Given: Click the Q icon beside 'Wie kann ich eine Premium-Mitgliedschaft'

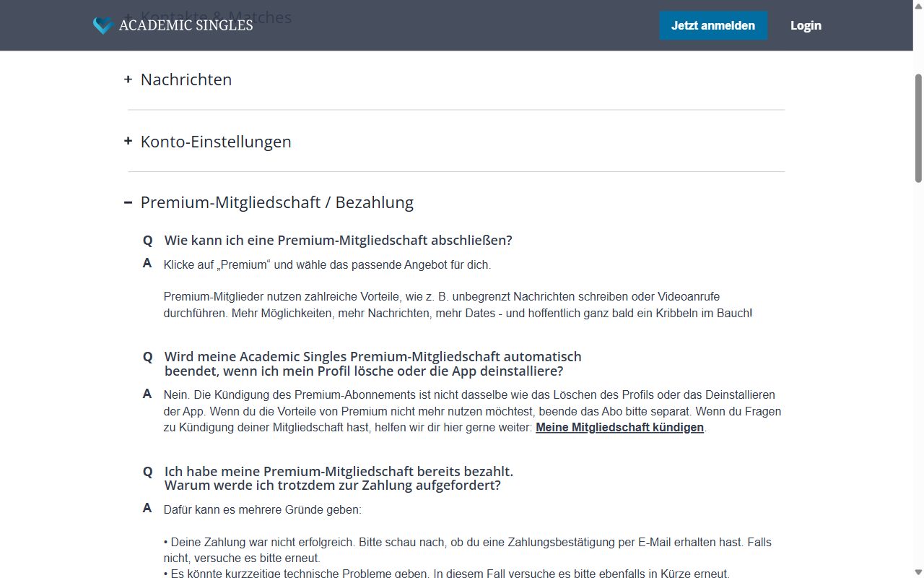Looking at the screenshot, I should click(x=147, y=241).
